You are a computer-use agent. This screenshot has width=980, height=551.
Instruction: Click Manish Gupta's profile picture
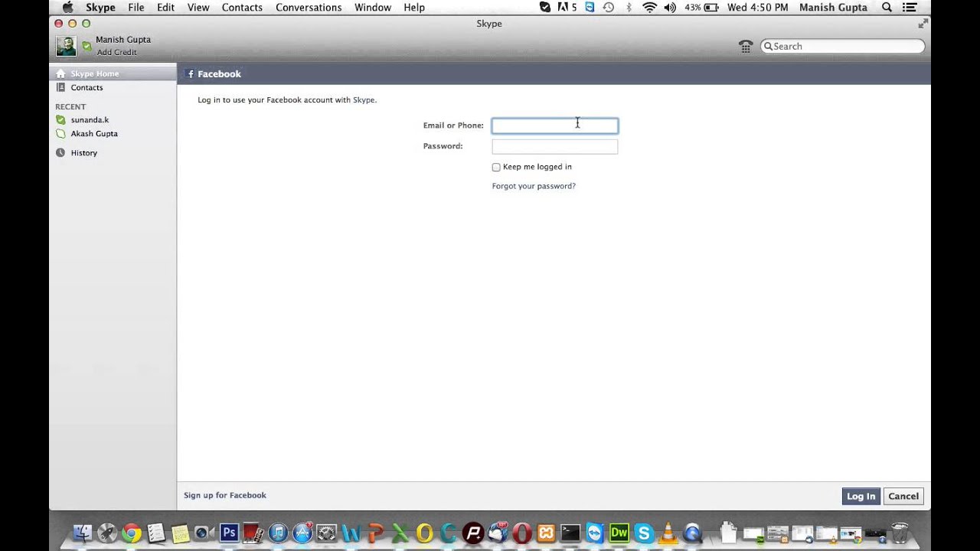(66, 46)
